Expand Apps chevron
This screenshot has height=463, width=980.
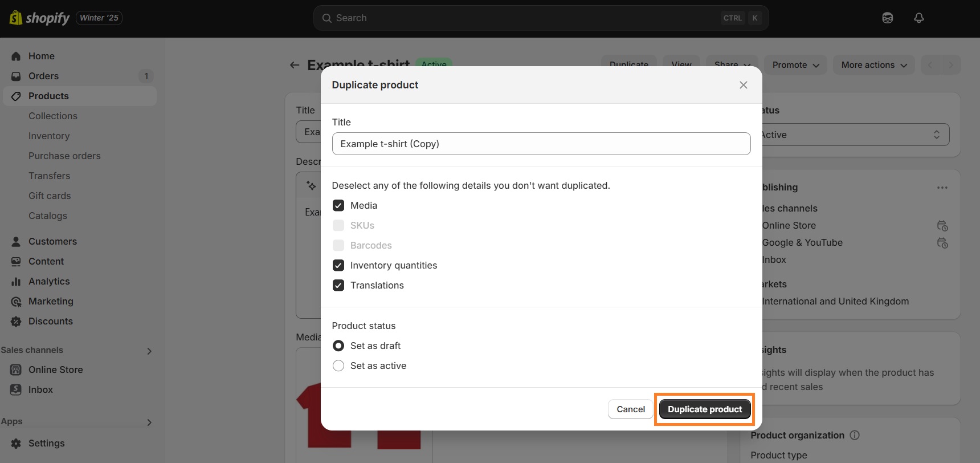(149, 423)
